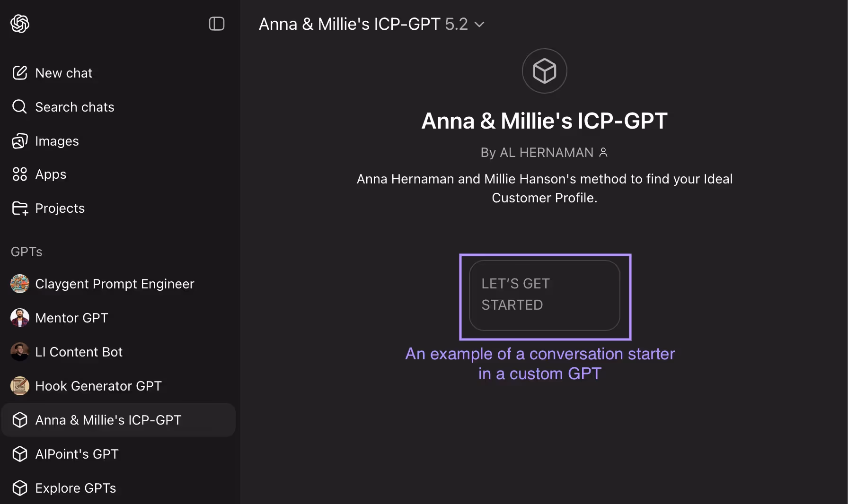Click description mentioning Ideal Customer Profile

click(544, 188)
